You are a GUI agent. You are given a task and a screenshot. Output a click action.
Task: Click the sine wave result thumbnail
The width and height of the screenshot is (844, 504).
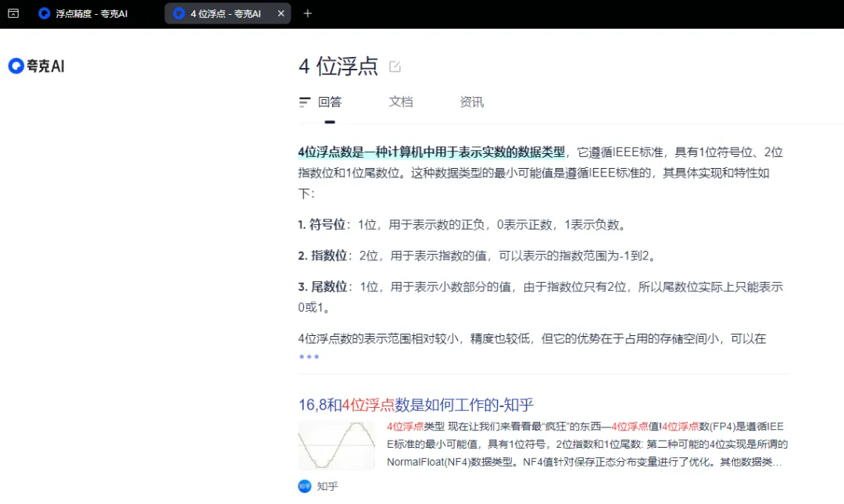[337, 445]
